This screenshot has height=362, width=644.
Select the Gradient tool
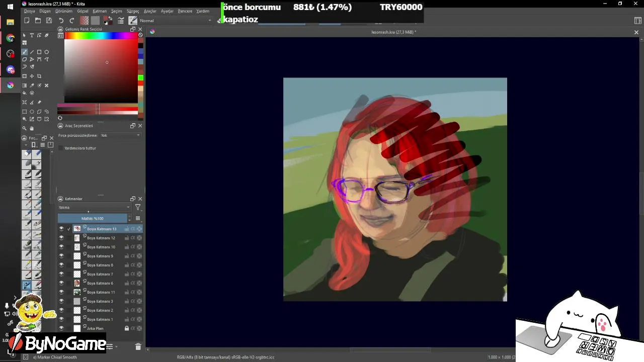(x=24, y=85)
